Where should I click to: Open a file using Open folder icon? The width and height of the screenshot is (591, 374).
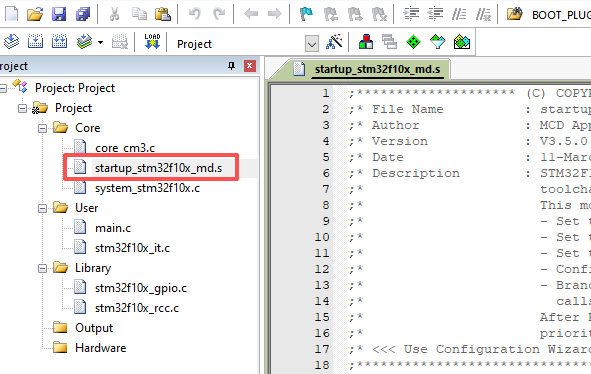[x=35, y=14]
